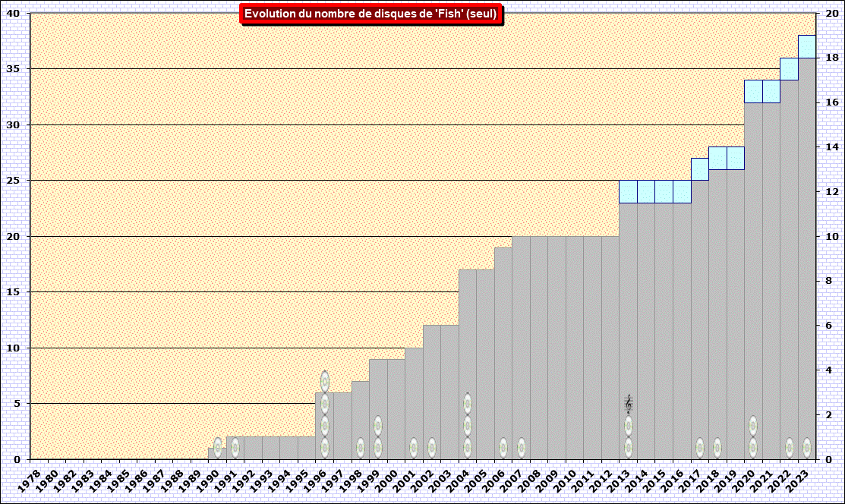This screenshot has height=504, width=845.
Task: Click the disc icon at year 1991
Action: [x=235, y=447]
